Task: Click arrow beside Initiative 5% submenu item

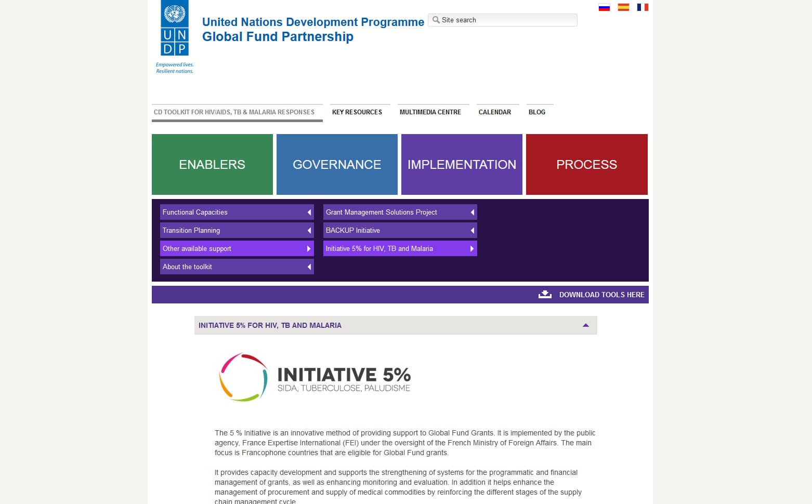Action: coord(472,248)
